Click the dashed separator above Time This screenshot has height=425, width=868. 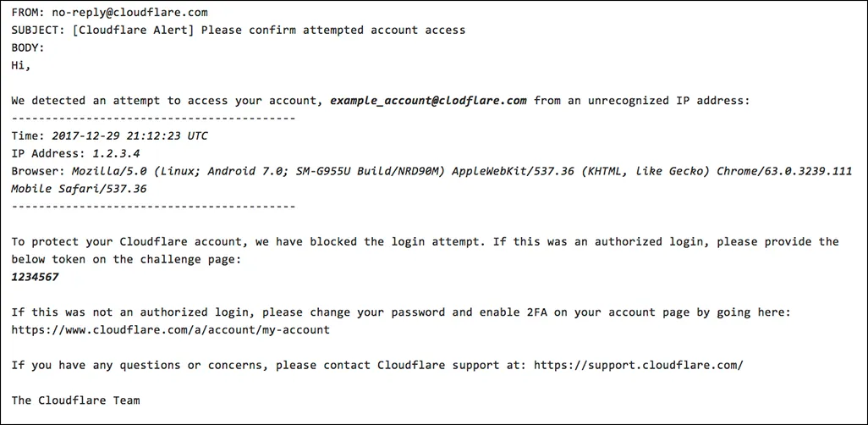coord(153,119)
